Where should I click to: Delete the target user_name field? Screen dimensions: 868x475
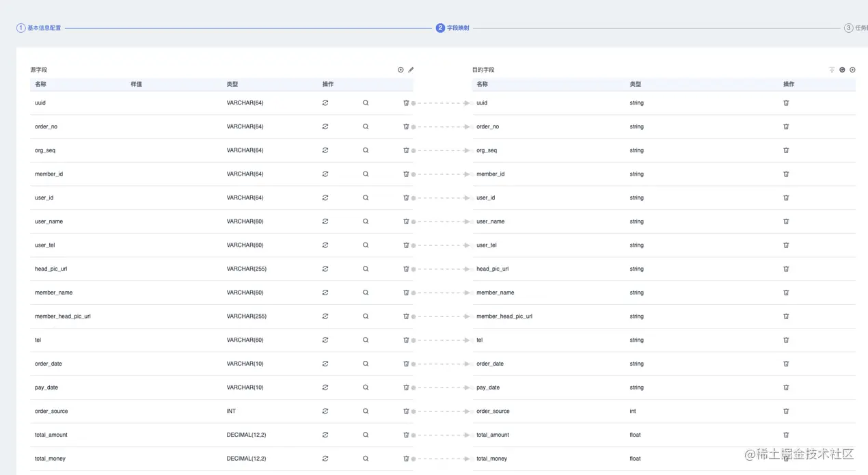(x=786, y=221)
